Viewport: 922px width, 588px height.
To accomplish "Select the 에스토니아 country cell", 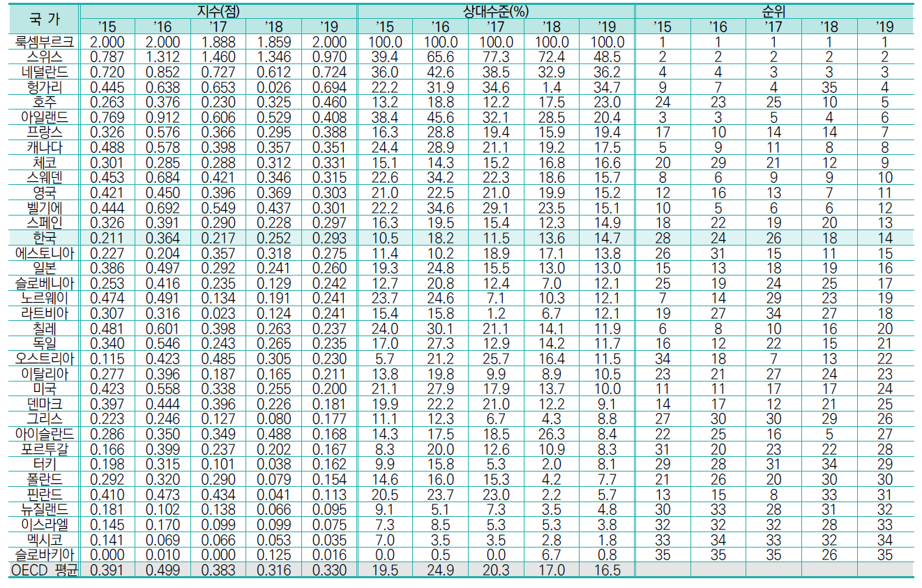I will pyautogui.click(x=43, y=254).
